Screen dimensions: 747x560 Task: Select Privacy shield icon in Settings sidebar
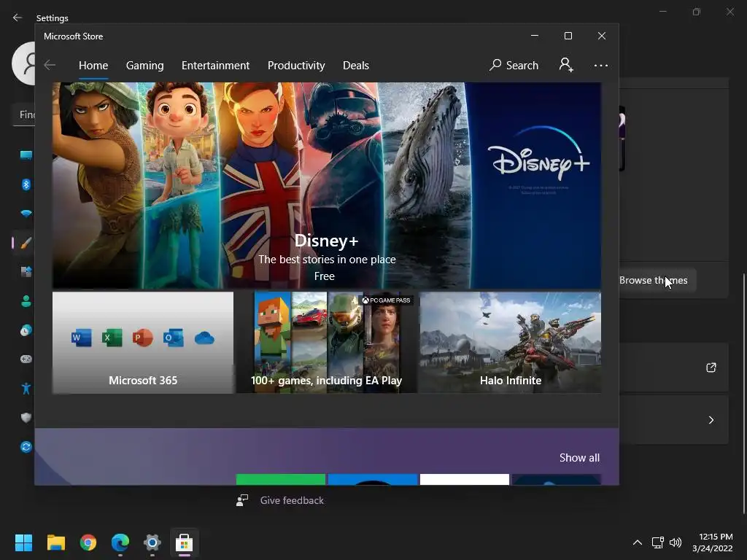point(26,418)
